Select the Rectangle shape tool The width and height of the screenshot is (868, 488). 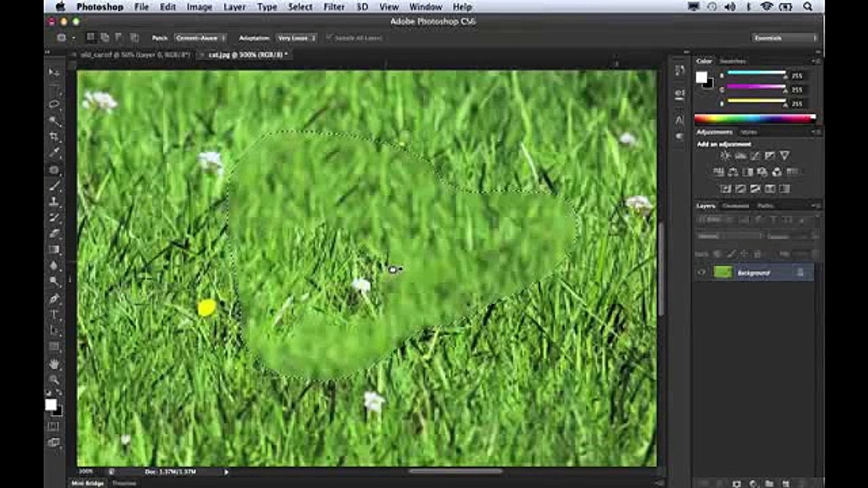point(54,347)
